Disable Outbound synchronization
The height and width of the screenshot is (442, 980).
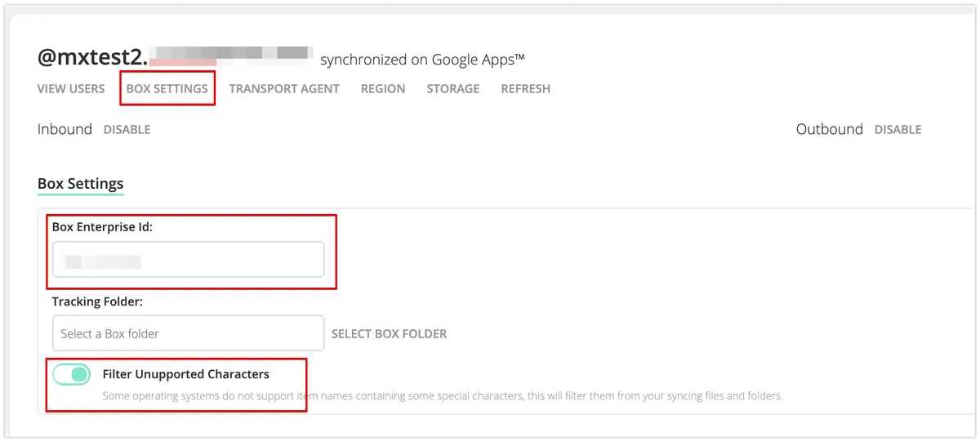point(898,129)
